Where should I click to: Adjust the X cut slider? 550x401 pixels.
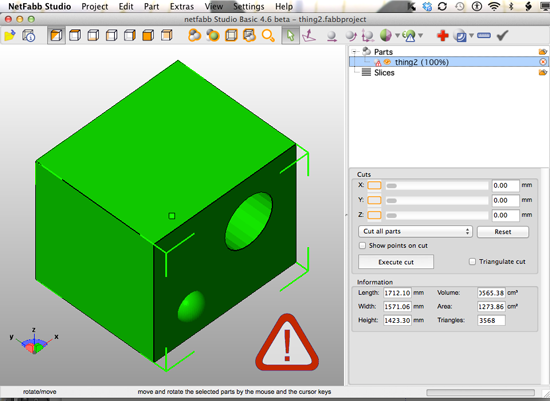[437, 186]
